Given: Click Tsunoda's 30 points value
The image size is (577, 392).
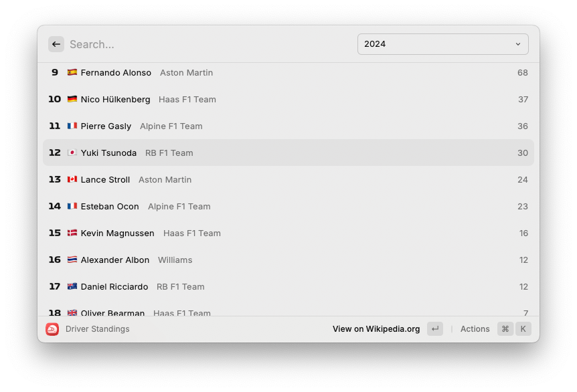Looking at the screenshot, I should [523, 153].
